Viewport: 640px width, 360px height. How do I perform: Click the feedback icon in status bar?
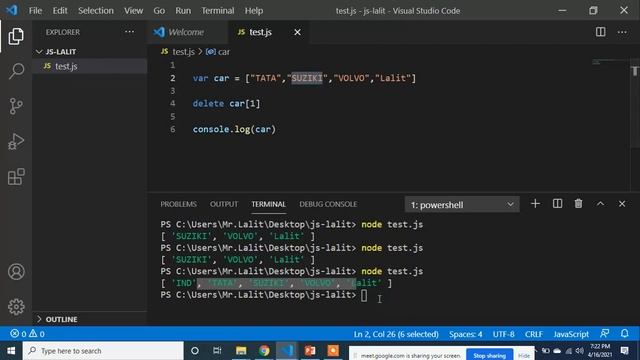coord(605,334)
